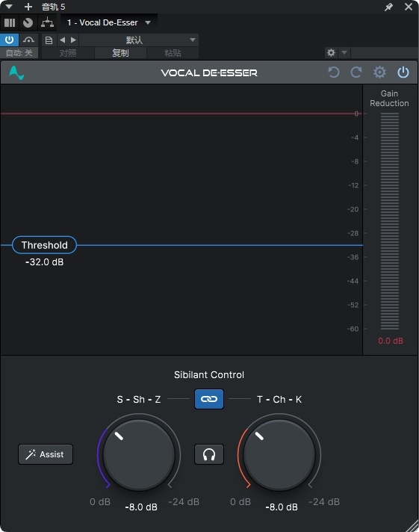The image size is (419, 532).
Task: Toggle the Vocal De-Esser bypass power icon
Action: pyautogui.click(x=403, y=72)
